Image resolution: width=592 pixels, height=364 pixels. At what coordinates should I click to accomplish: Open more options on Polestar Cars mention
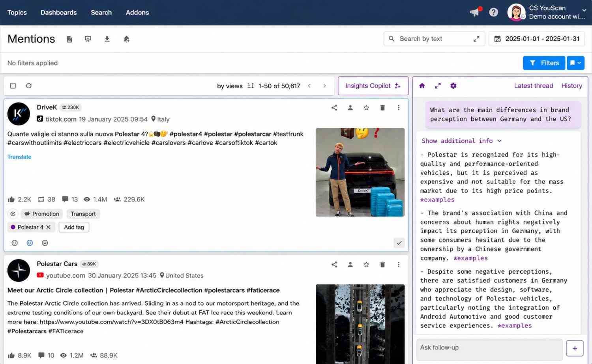399,264
